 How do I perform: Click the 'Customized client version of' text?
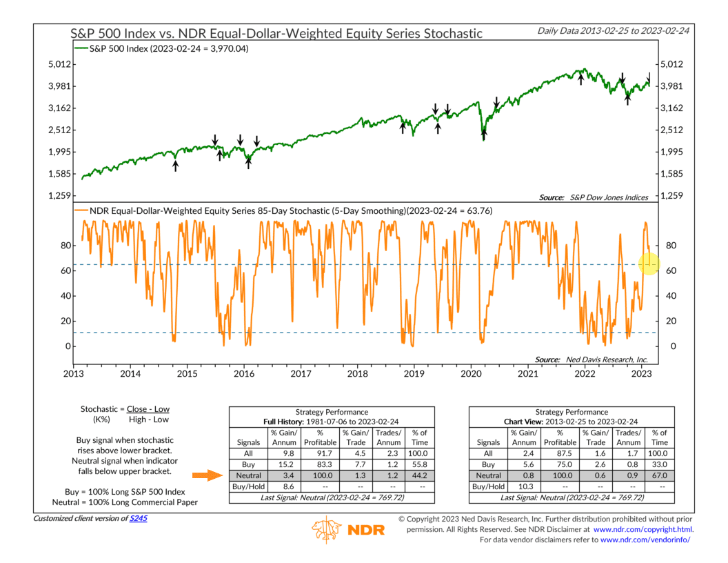[x=81, y=518]
